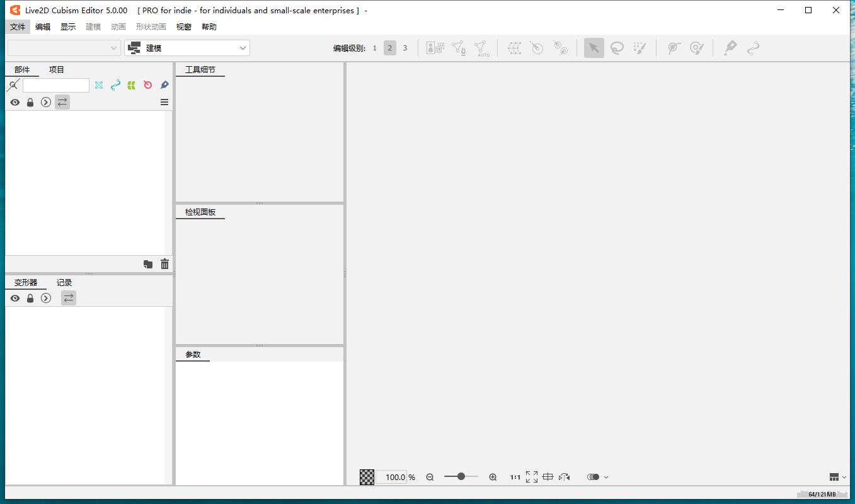855x504 pixels.
Task: Toggle the eye visibility icon in parts panel
Action: coord(15,102)
